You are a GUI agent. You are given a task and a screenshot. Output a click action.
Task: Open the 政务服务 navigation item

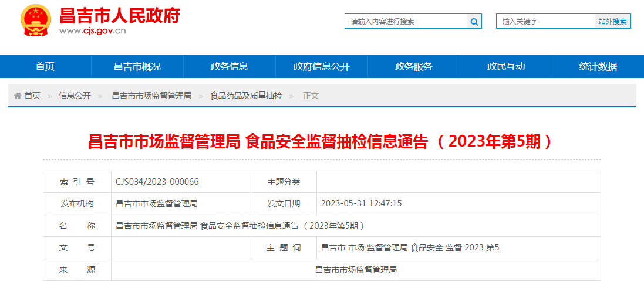[414, 66]
